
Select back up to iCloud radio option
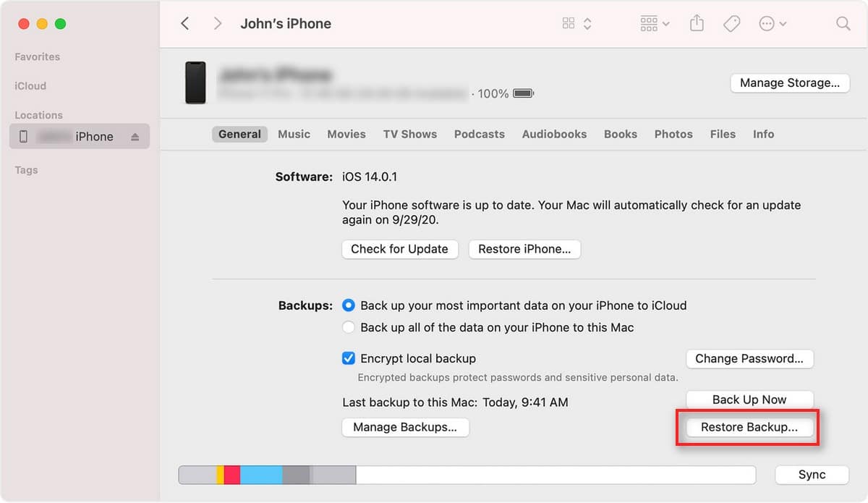point(349,305)
